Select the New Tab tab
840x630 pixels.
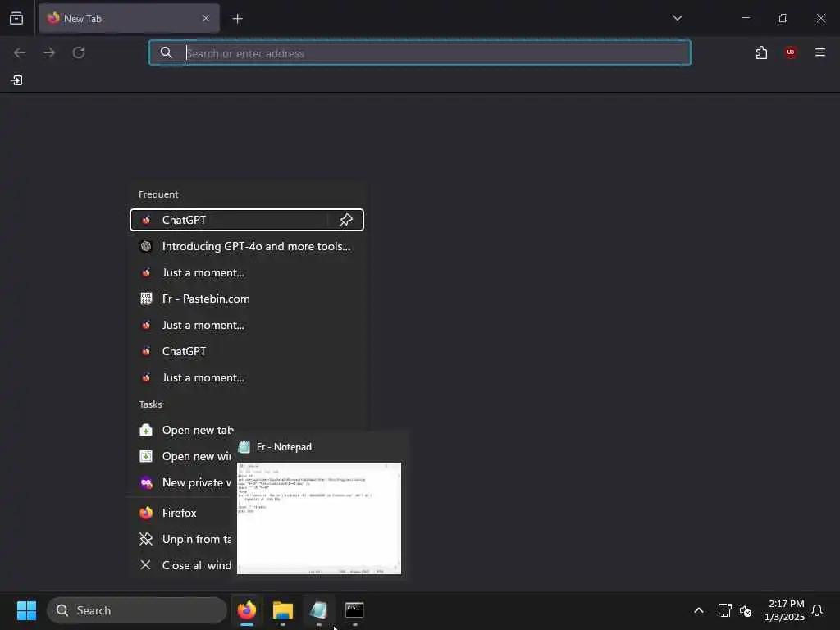tap(129, 19)
